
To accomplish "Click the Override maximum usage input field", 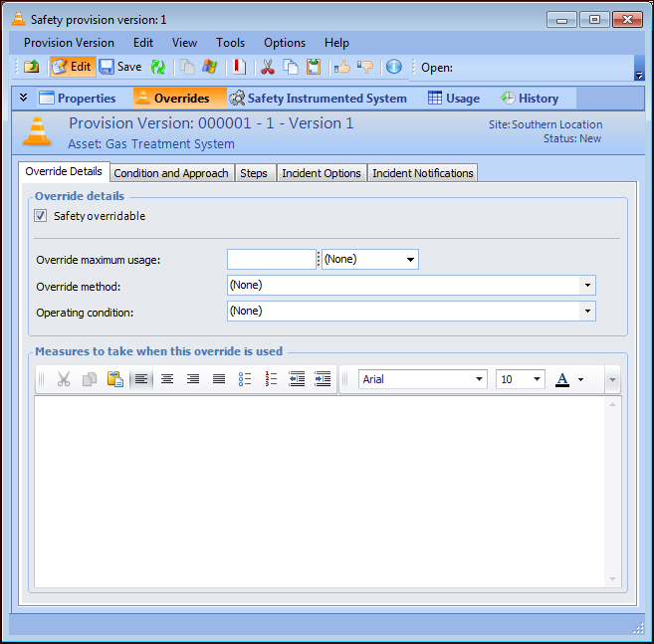I will 272,259.
